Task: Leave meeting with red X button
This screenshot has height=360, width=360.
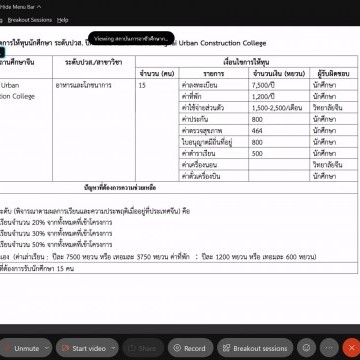Action: pyautogui.click(x=351, y=348)
